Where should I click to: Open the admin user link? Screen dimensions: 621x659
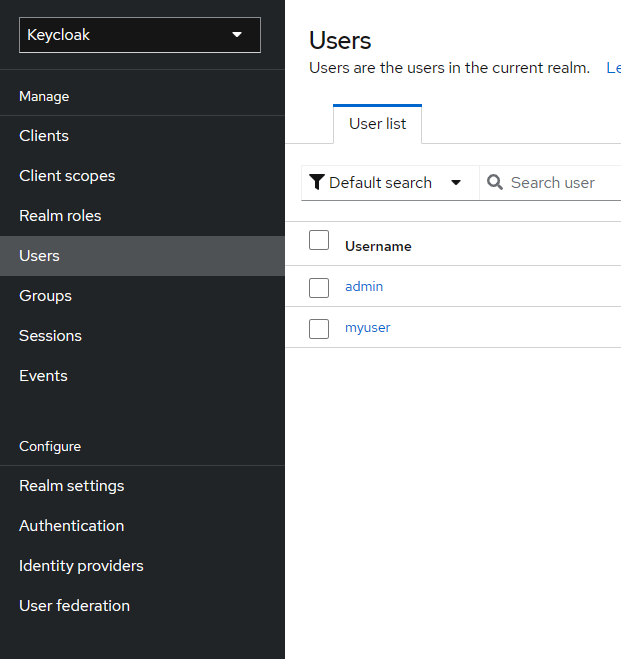click(364, 287)
